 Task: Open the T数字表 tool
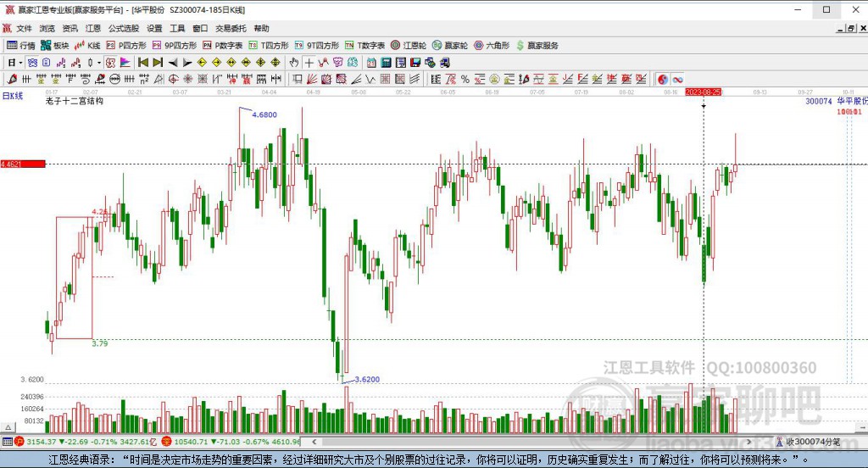coord(364,46)
